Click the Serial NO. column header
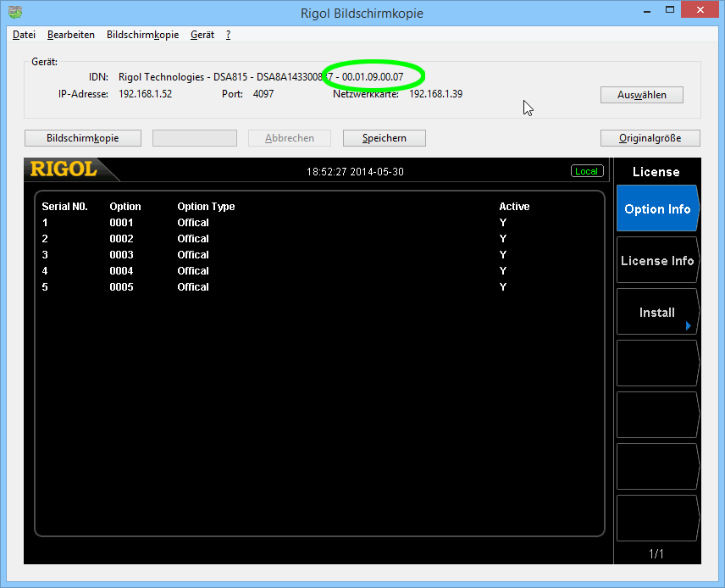725x588 pixels. [x=64, y=207]
